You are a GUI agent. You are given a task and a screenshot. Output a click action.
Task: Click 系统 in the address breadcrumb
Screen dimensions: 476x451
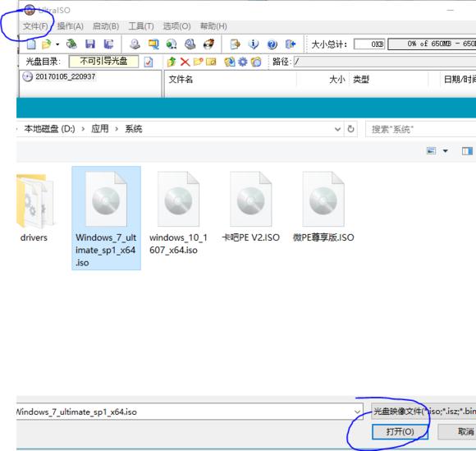(134, 129)
